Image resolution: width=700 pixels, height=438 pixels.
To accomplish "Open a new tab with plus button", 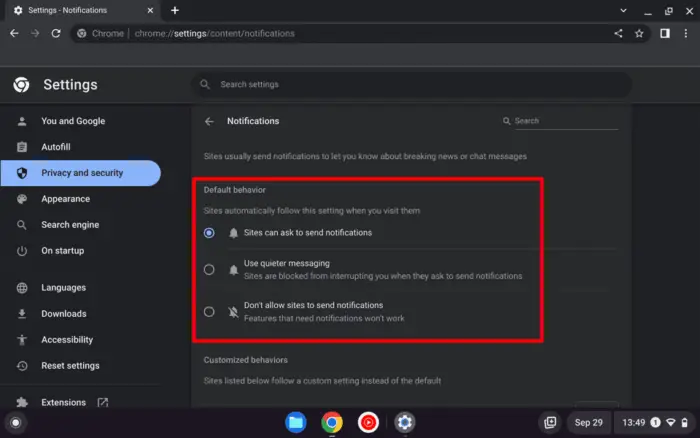I will coord(175,10).
